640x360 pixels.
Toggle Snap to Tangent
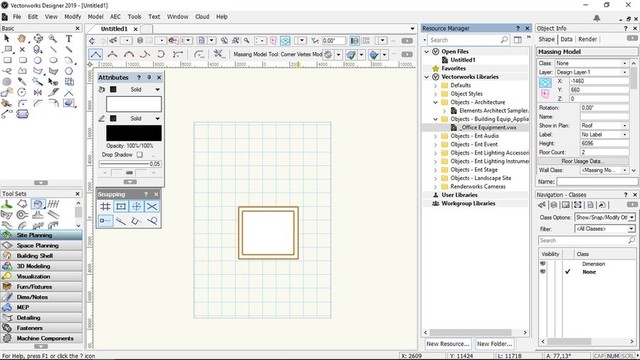click(x=152, y=221)
